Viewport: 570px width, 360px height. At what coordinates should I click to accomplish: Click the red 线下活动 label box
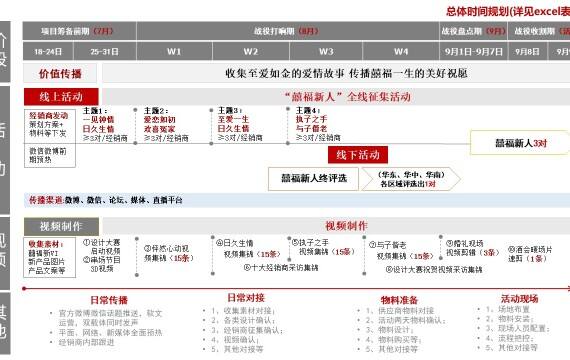point(358,155)
